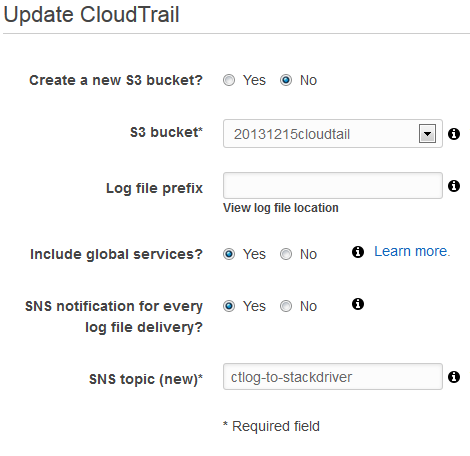The image size is (470, 456).
Task: Choose Yes for Include global services
Action: [229, 254]
